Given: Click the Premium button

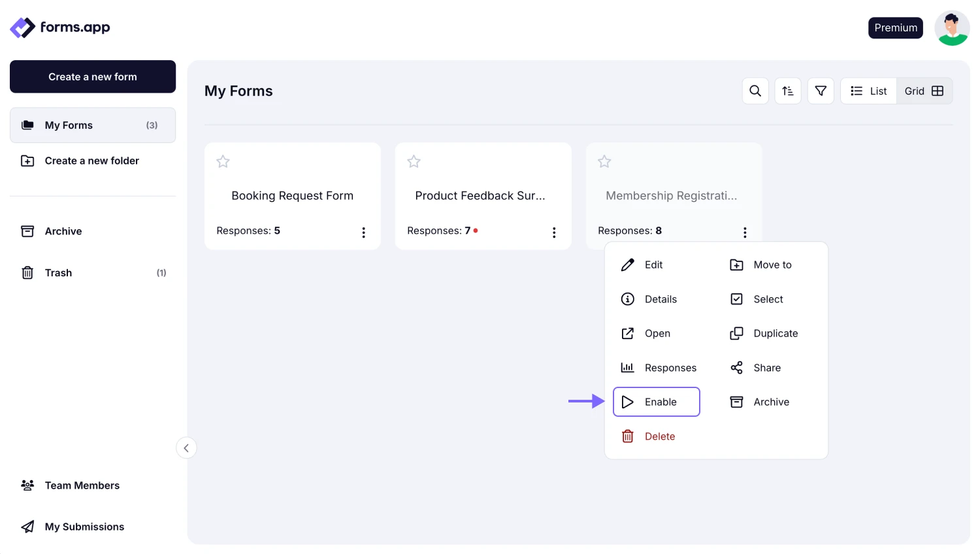Looking at the screenshot, I should pos(896,27).
